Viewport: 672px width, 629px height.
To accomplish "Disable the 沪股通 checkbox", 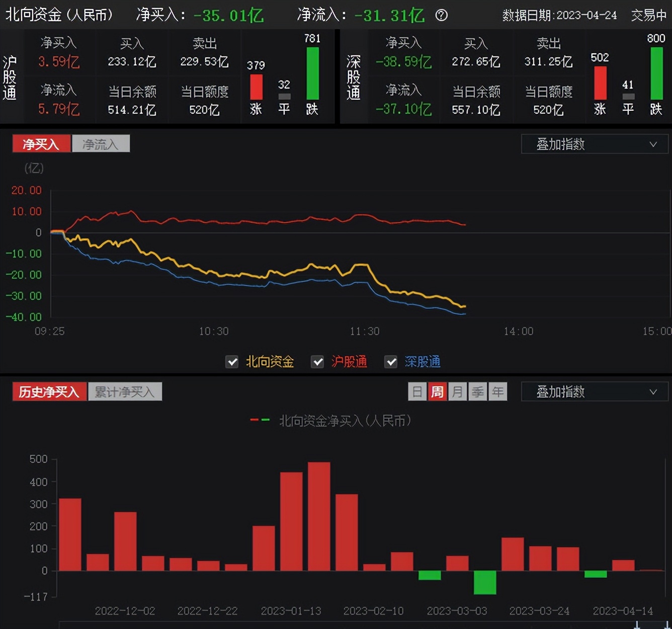I will click(317, 361).
